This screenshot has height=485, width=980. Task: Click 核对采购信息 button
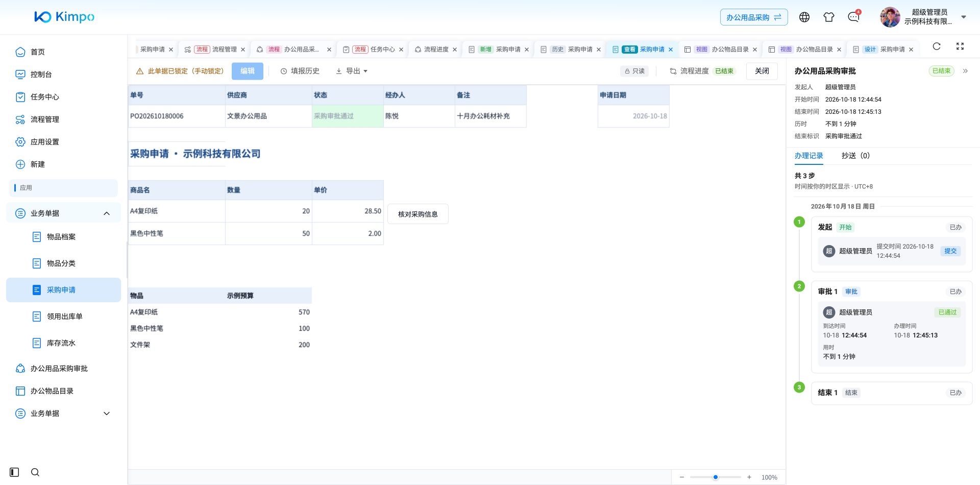click(x=418, y=214)
